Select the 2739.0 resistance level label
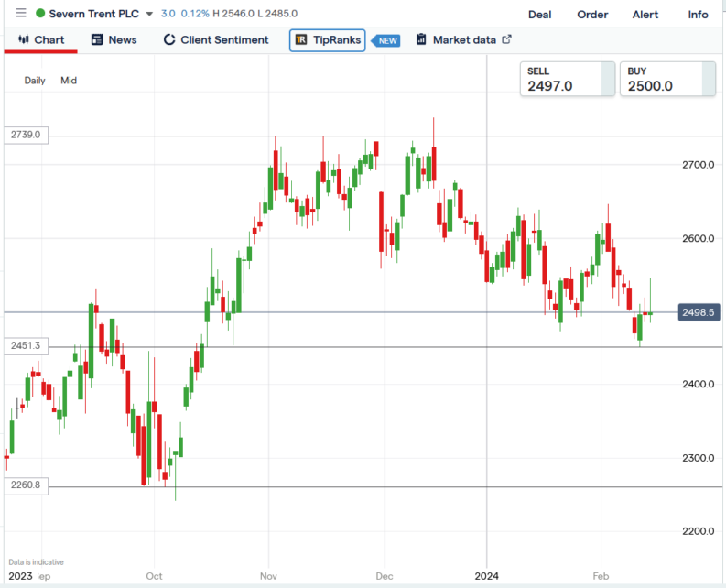The width and height of the screenshot is (726, 588). (x=26, y=135)
